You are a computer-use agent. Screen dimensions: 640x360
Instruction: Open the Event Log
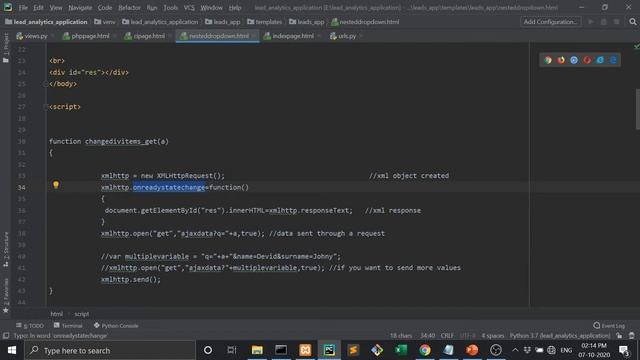(609, 326)
